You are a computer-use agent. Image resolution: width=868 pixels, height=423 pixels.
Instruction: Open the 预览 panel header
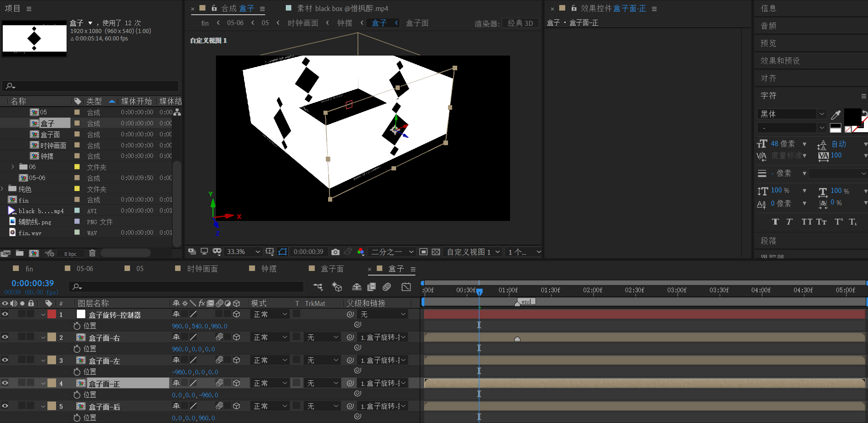(768, 43)
